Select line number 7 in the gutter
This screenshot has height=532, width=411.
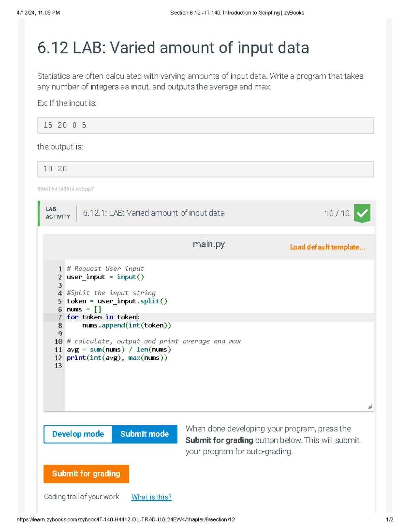pyautogui.click(x=59, y=317)
